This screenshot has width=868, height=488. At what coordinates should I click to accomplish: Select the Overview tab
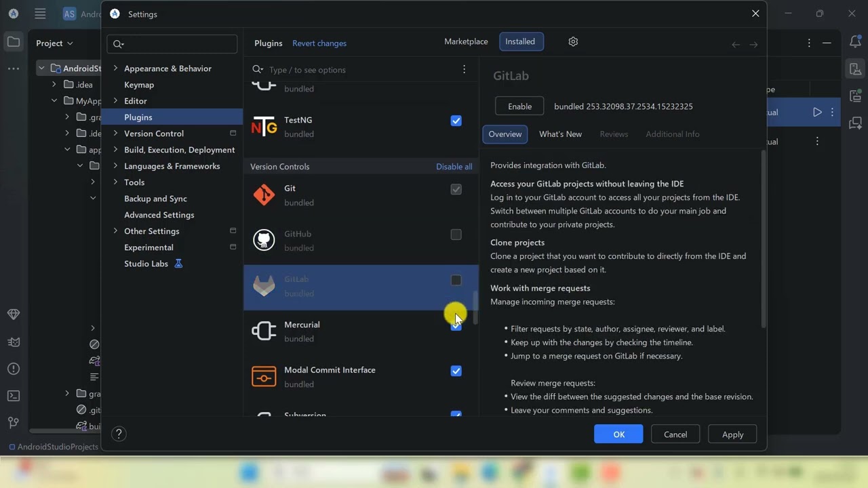[505, 134]
